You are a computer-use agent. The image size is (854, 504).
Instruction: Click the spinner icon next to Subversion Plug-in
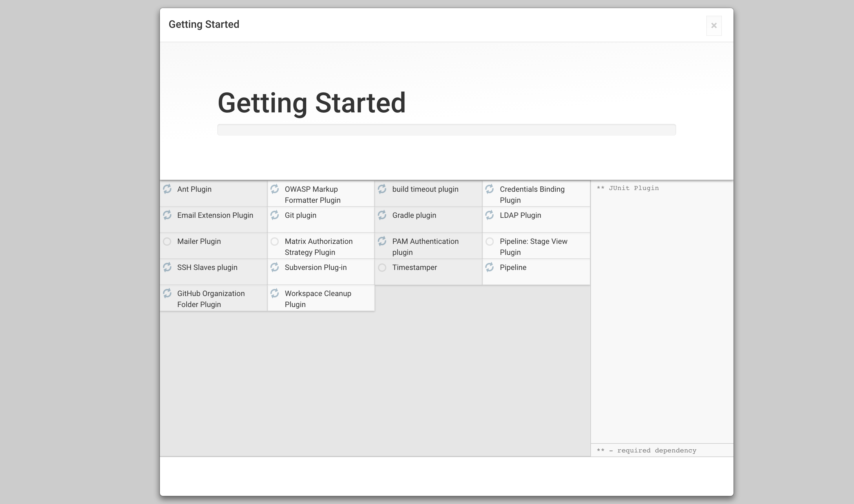(275, 267)
